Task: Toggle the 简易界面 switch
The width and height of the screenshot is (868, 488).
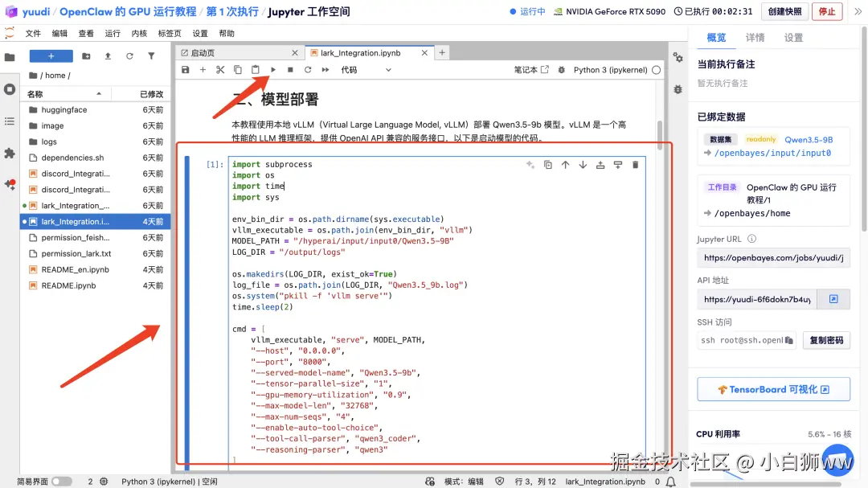Action: [x=62, y=482]
